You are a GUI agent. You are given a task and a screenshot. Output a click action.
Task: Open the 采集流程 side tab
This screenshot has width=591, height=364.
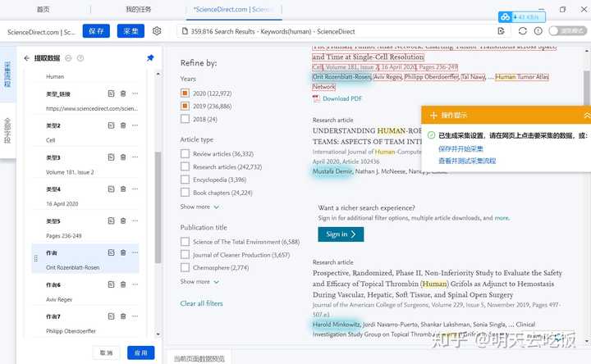pyautogui.click(x=7, y=74)
